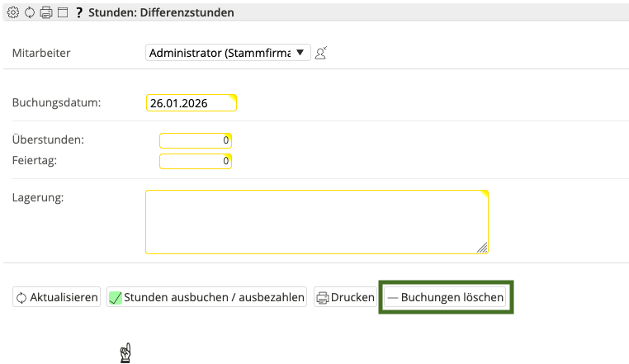Click the Mitarbeiter field label

41,53
